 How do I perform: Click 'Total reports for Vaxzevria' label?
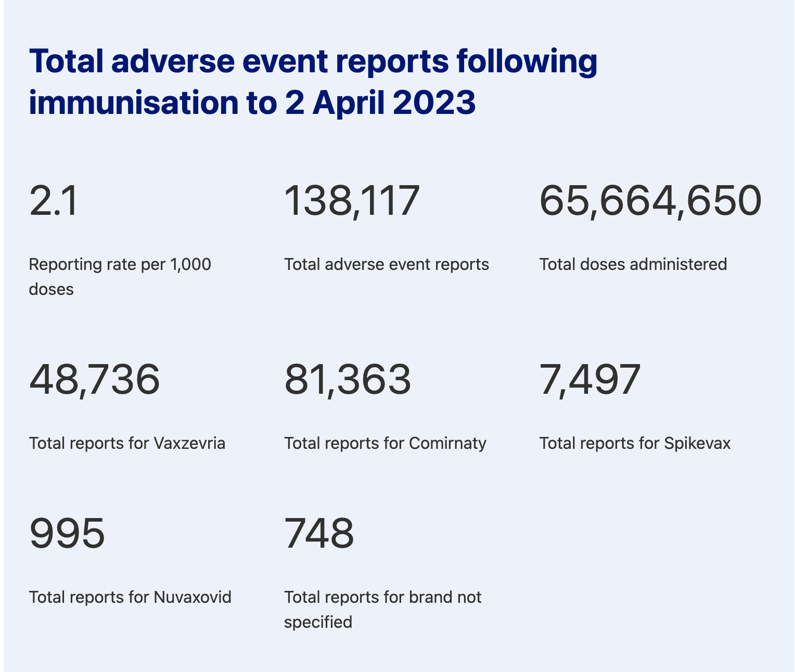tap(127, 443)
